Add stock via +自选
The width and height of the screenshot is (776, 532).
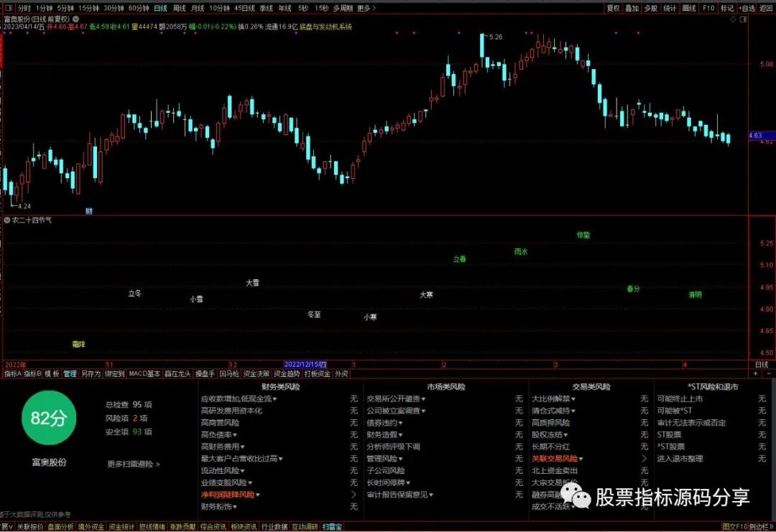pos(747,9)
